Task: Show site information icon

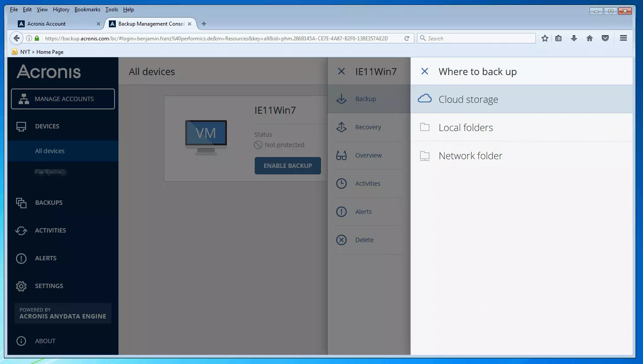Action: tap(29, 38)
